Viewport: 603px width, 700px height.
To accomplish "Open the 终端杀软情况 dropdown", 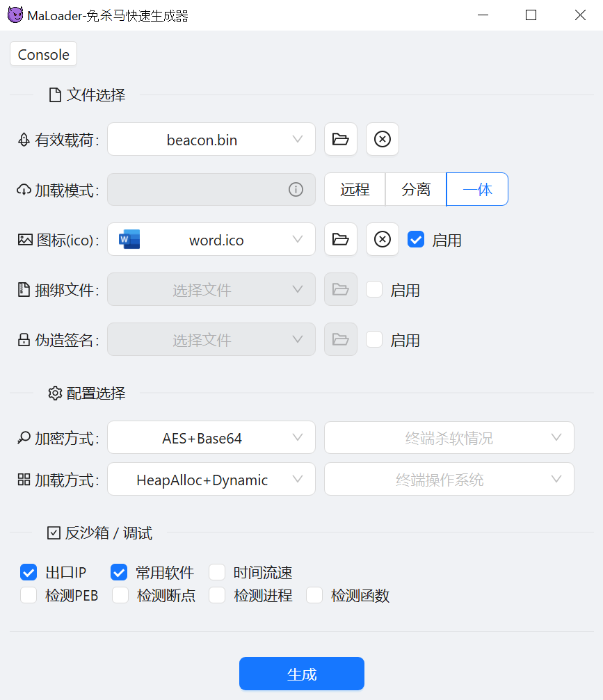I will [449, 437].
